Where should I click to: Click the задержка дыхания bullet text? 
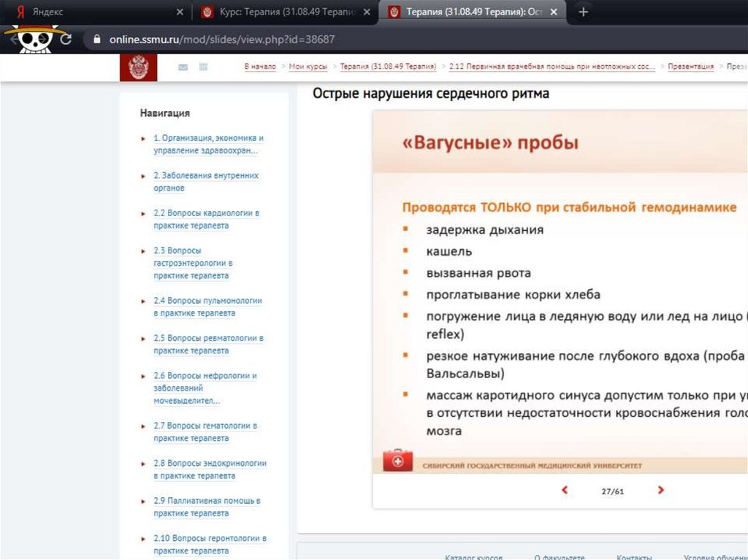[x=485, y=230]
